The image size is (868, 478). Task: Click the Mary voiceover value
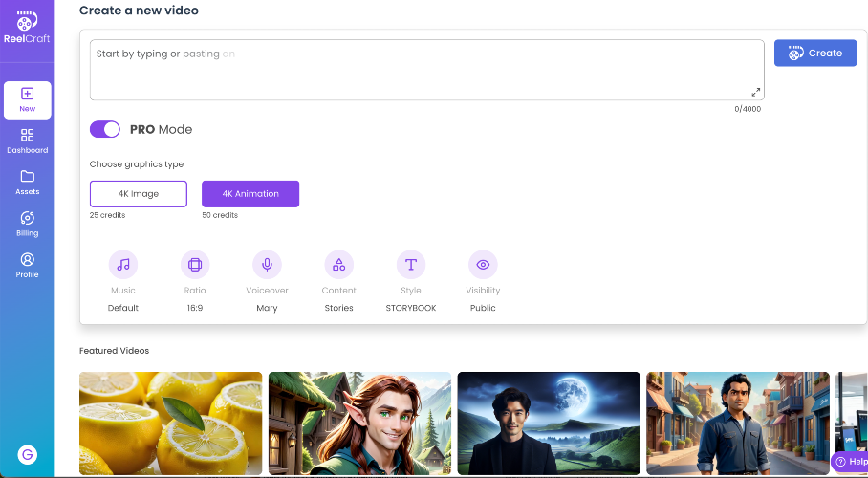pyautogui.click(x=267, y=308)
